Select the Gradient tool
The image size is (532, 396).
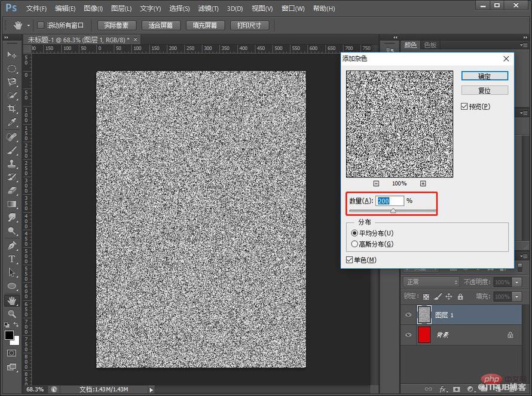[x=12, y=204]
